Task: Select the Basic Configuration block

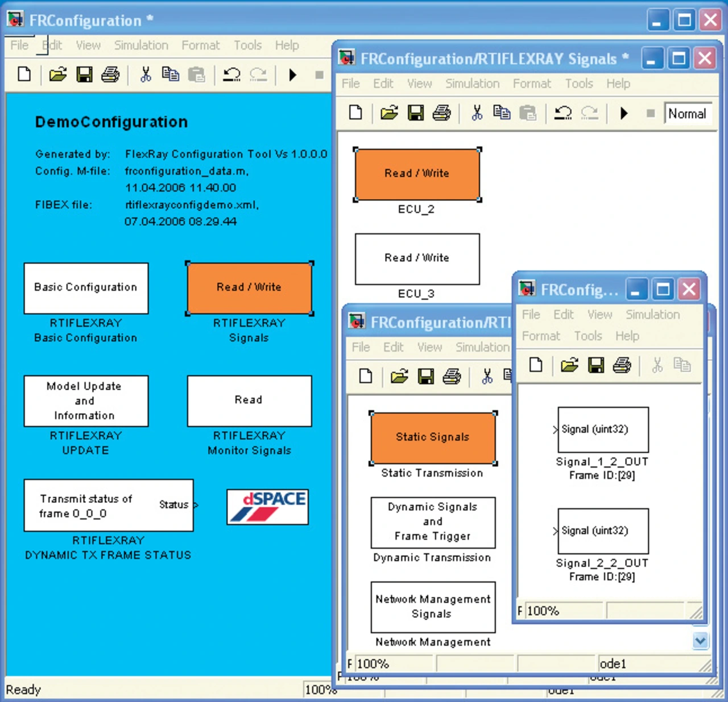Action: point(86,288)
